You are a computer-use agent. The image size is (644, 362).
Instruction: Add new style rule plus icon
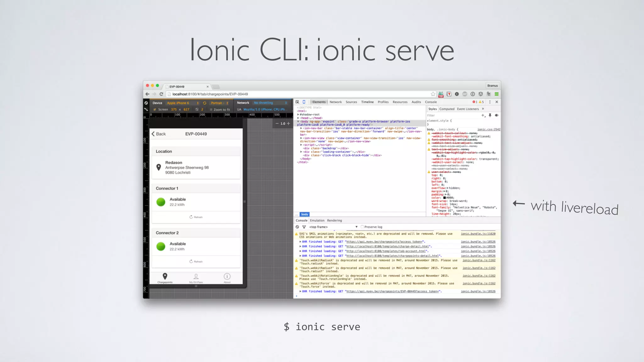click(483, 115)
